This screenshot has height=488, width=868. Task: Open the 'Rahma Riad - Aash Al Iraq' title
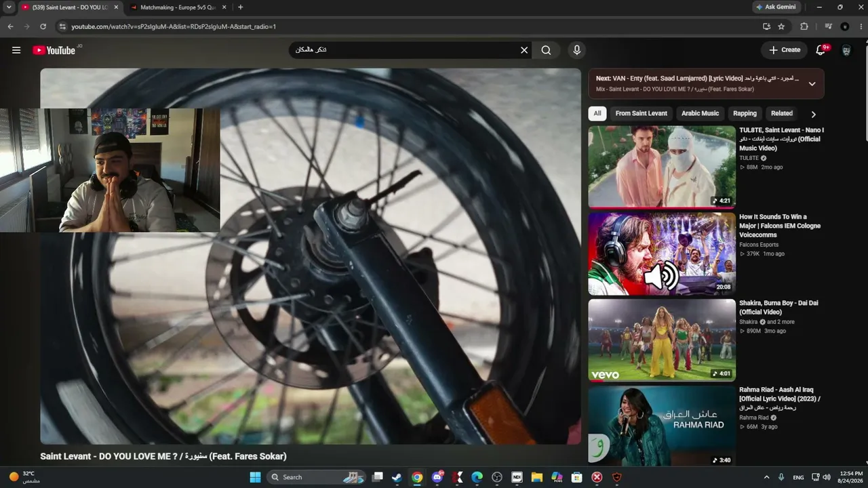pos(780,399)
